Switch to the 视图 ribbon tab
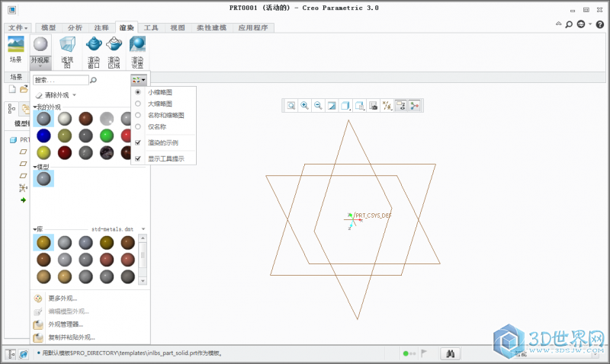This screenshot has height=364, width=610. point(178,27)
